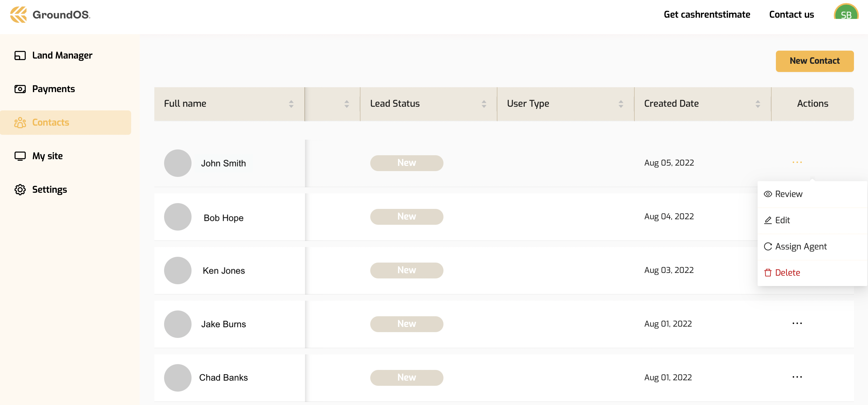The height and width of the screenshot is (405, 868).
Task: Sort the table by User Type
Action: tap(620, 104)
